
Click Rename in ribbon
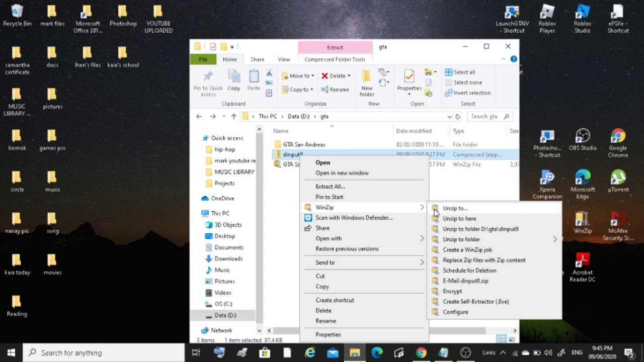[x=335, y=89]
